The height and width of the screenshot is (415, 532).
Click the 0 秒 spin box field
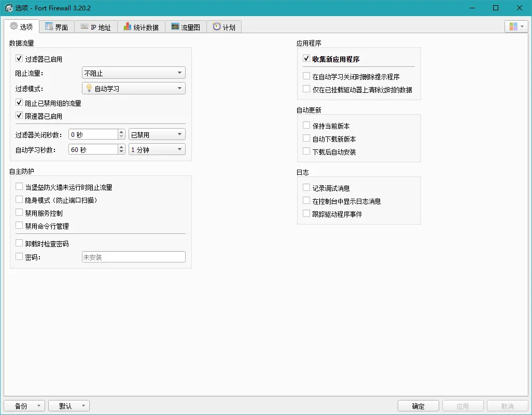(x=94, y=134)
